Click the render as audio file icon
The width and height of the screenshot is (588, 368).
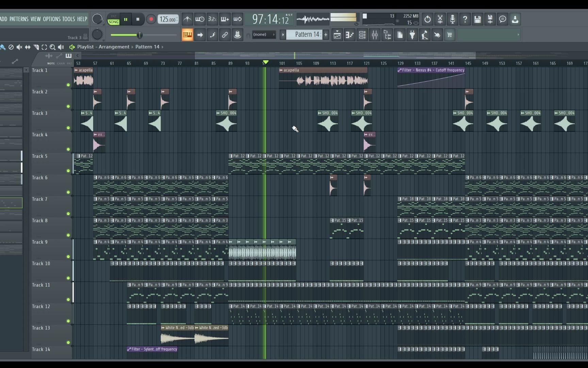(x=490, y=19)
